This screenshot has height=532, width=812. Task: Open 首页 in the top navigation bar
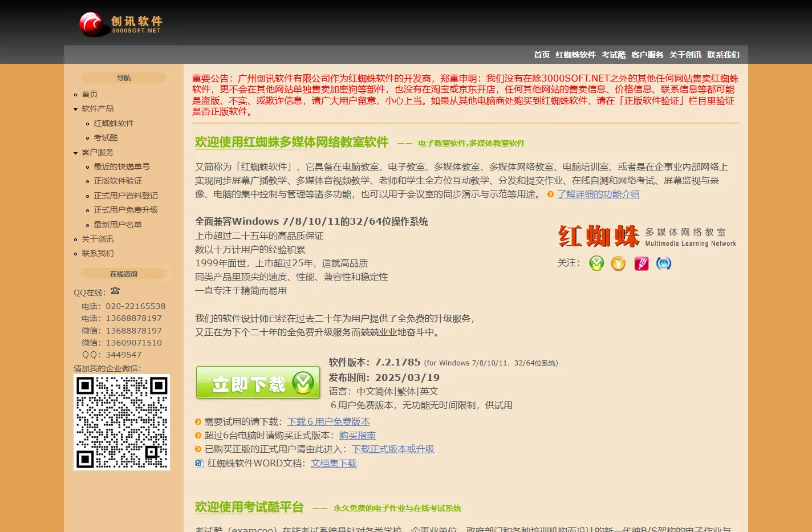pos(542,55)
